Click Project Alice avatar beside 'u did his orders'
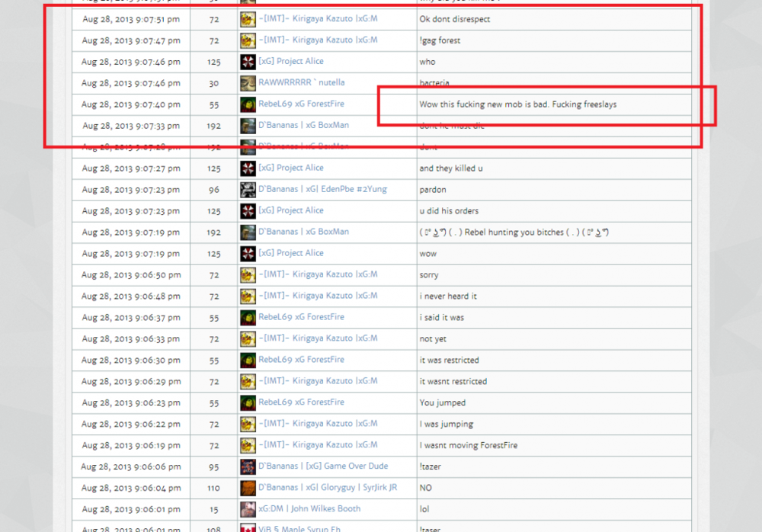This screenshot has width=762, height=532. 248,212
